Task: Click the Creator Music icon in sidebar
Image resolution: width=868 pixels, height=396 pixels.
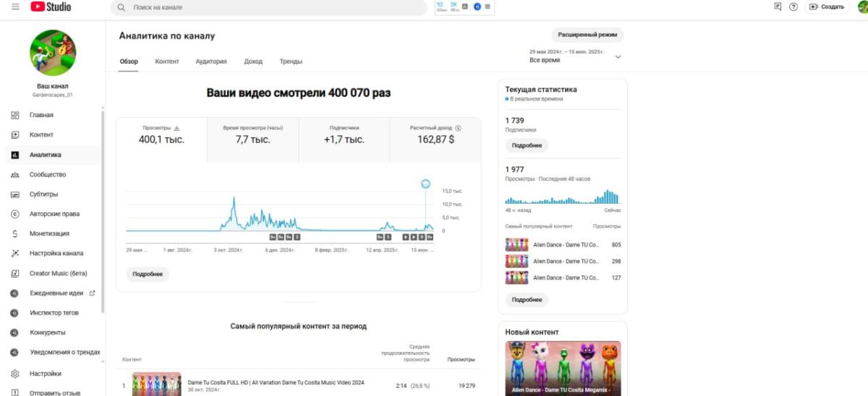Action: 15,273
